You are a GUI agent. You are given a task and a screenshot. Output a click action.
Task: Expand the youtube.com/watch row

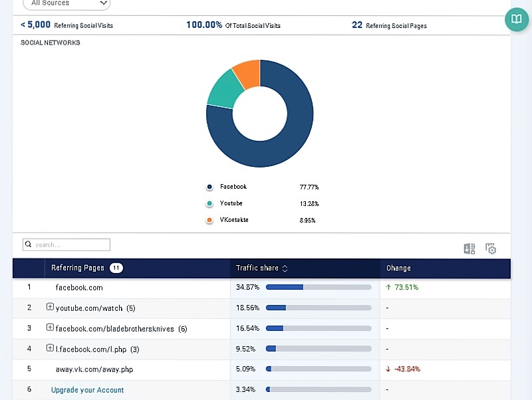(x=50, y=307)
